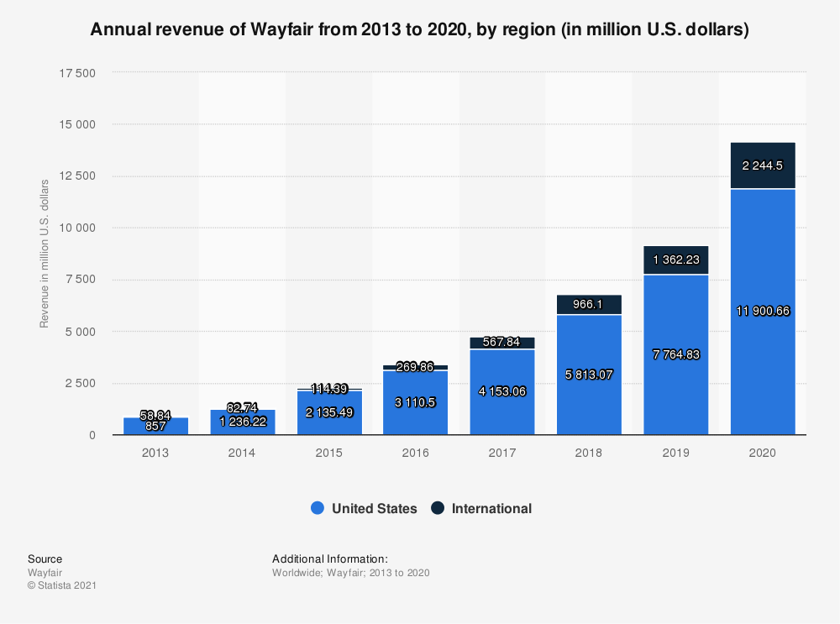Image resolution: width=840 pixels, height=624 pixels.
Task: Click the 0 y-axis tick label
Action: pos(92,436)
